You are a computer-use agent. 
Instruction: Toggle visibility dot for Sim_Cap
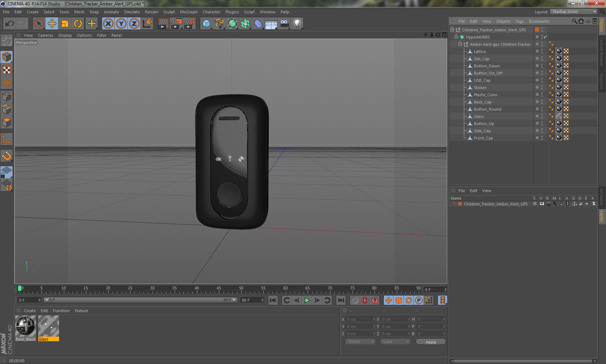tap(537, 58)
